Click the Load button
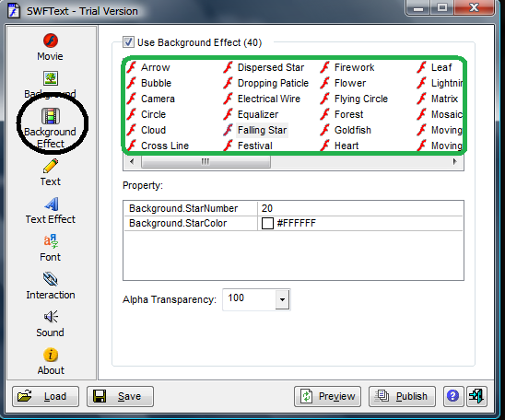Image resolution: width=505 pixels, height=420 pixels. click(x=45, y=396)
